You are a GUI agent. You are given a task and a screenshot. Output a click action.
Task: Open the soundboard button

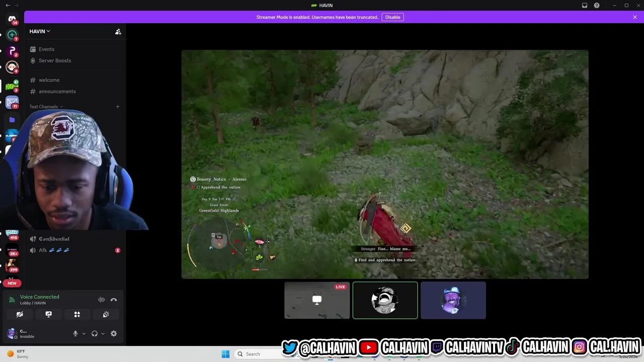tap(106, 314)
